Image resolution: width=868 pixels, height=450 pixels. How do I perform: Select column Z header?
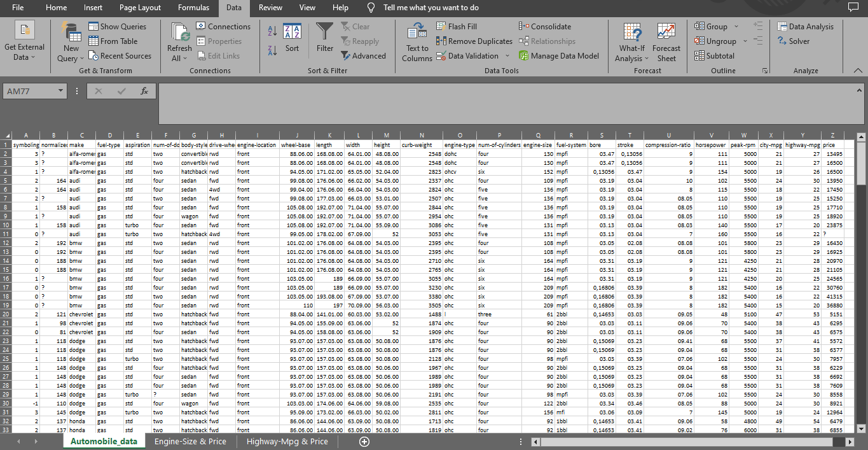832,136
